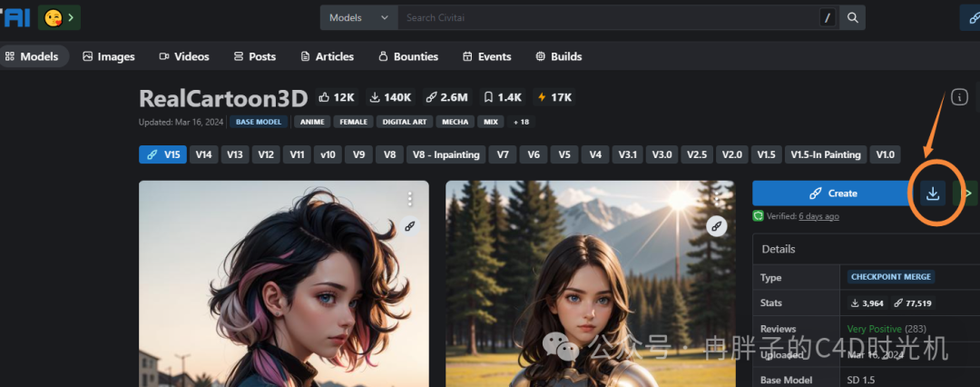Click the Very Positive reviews link
Viewport: 980px width, 387px height.
[875, 329]
